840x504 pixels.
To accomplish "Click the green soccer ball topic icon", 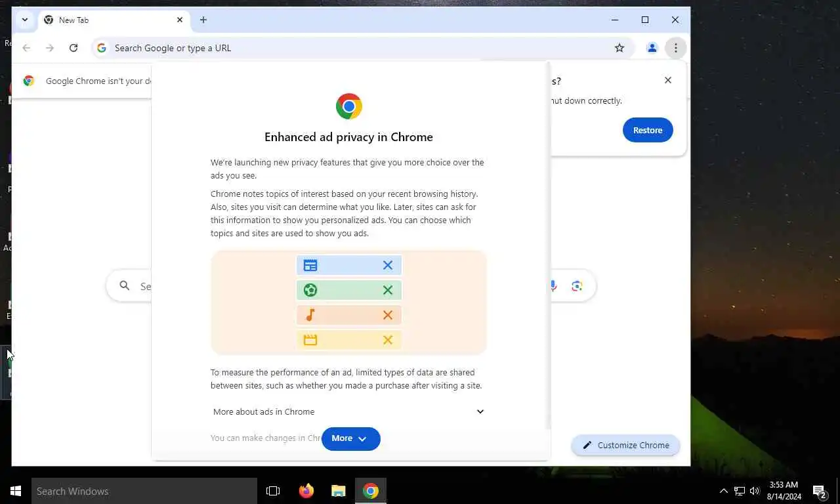I will point(310,290).
